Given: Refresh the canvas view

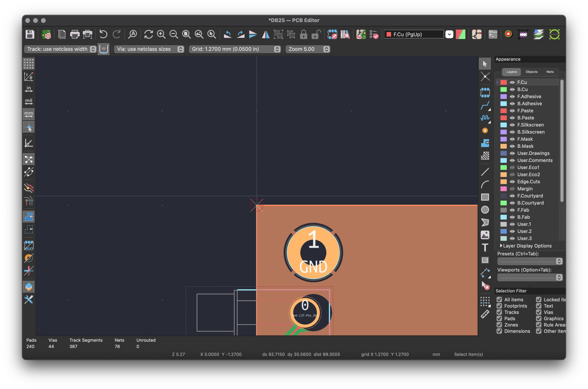Looking at the screenshot, I should pyautogui.click(x=148, y=34).
